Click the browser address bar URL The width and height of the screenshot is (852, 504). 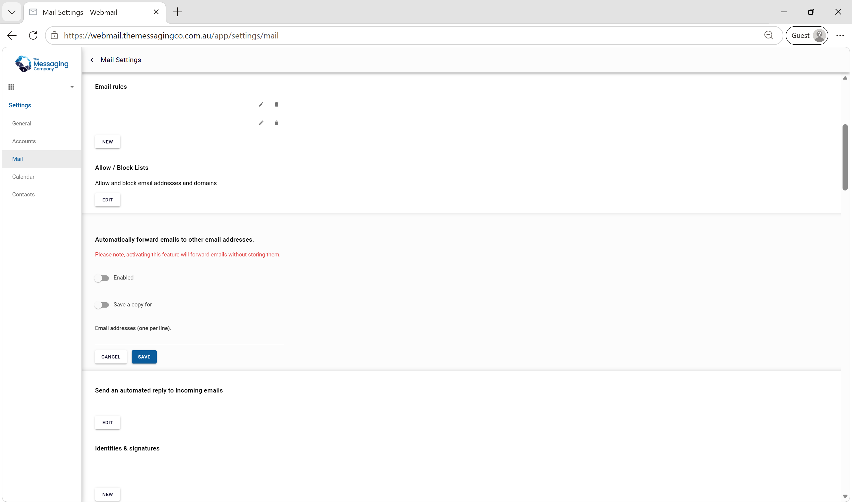171,36
